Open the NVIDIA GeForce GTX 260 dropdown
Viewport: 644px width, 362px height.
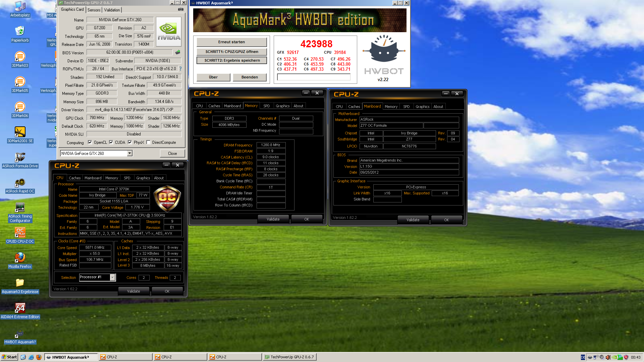pos(96,154)
